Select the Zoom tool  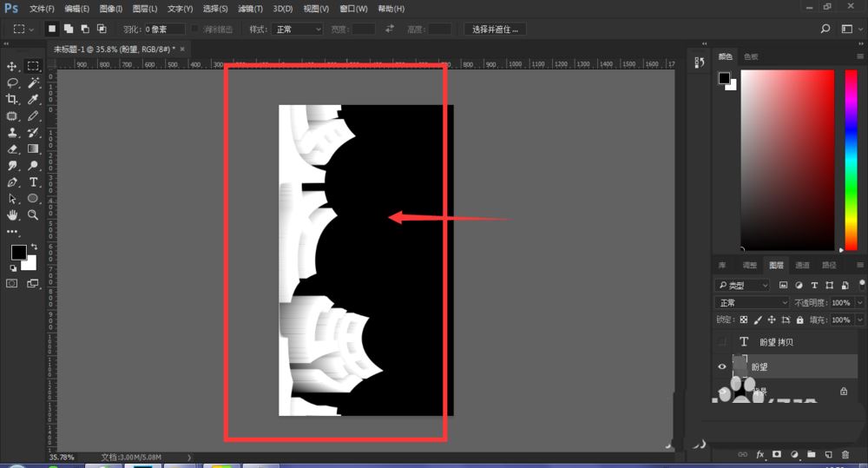[33, 214]
